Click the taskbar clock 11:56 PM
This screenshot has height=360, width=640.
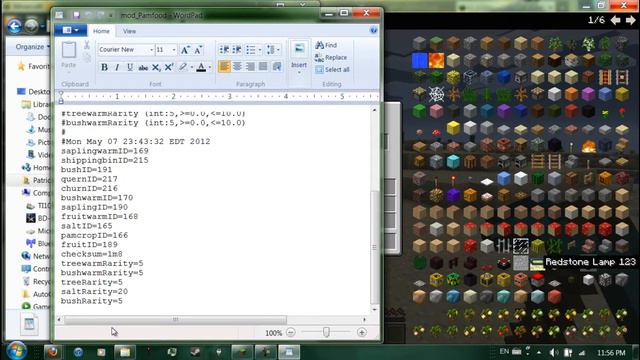point(611,353)
